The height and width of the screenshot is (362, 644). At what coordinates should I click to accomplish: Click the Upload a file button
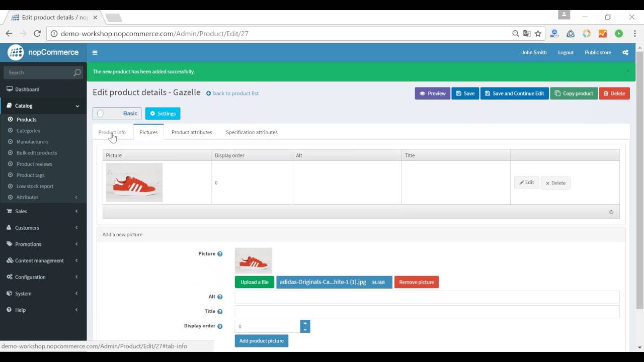pos(255,282)
